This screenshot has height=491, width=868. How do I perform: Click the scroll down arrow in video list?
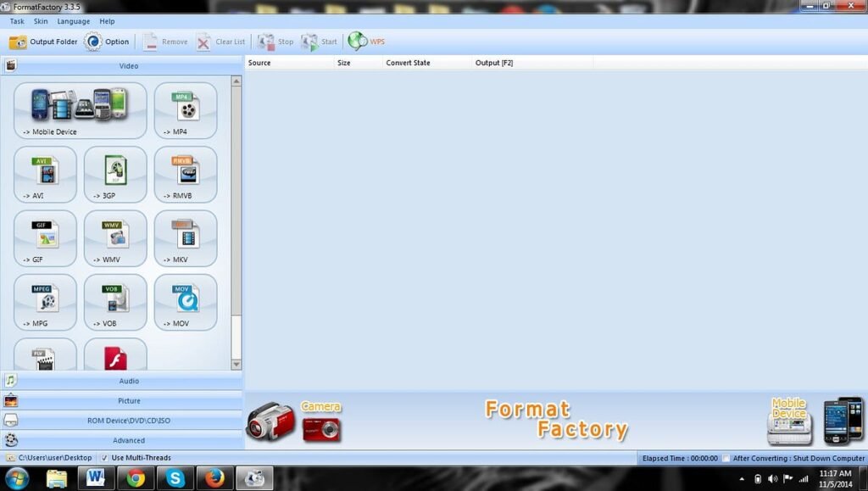tap(236, 365)
